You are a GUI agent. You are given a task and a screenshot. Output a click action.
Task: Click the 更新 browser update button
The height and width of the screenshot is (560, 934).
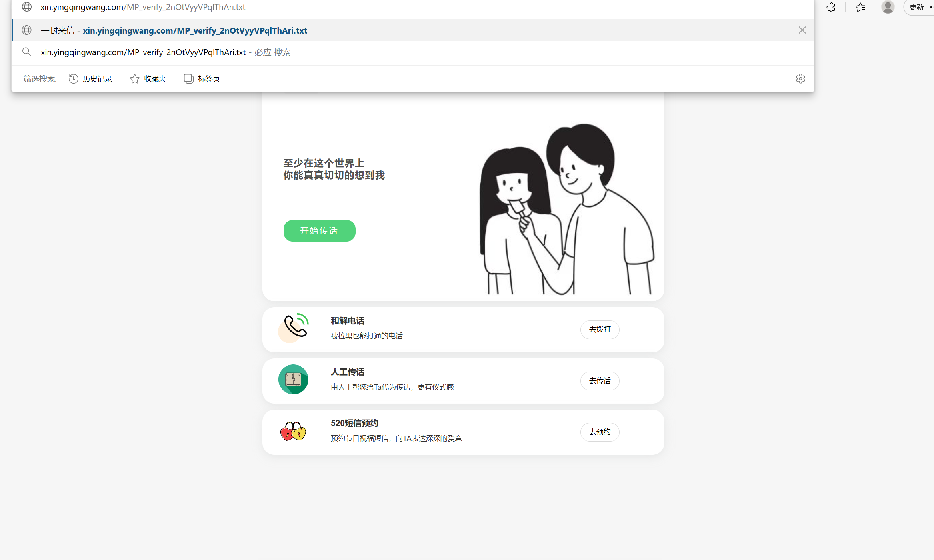[918, 7]
